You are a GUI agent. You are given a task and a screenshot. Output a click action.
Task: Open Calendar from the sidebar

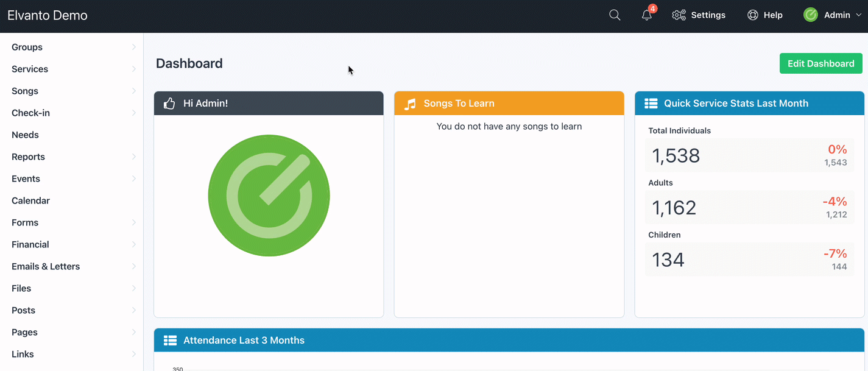pos(30,201)
